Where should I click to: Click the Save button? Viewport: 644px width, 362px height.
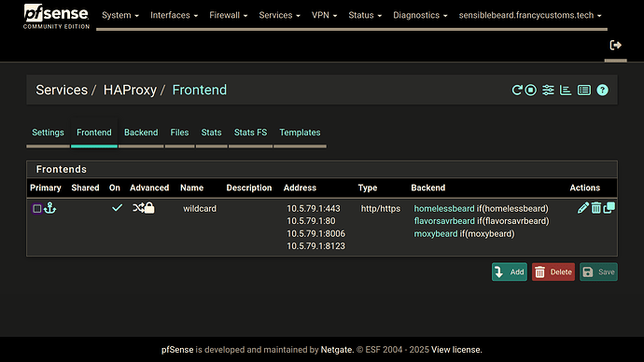pyautogui.click(x=598, y=271)
